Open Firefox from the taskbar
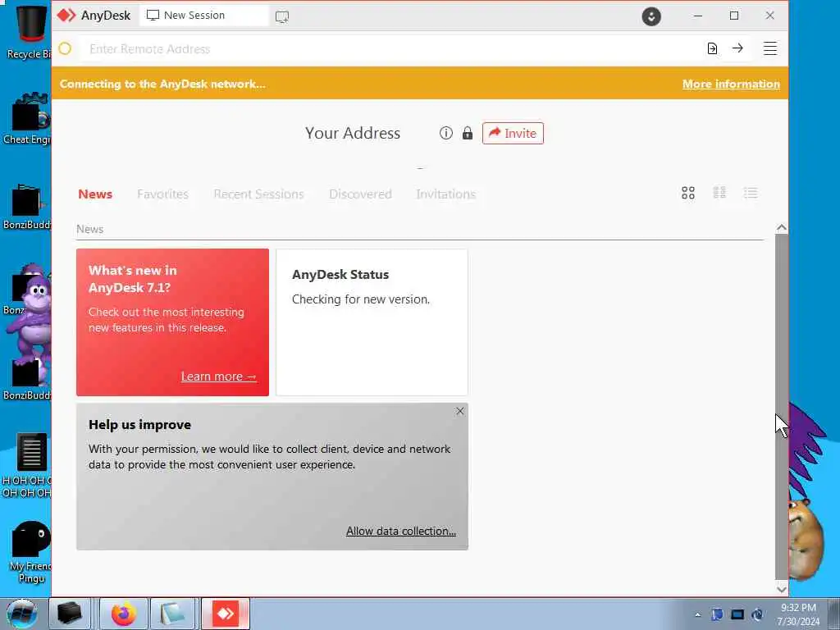 pos(124,614)
